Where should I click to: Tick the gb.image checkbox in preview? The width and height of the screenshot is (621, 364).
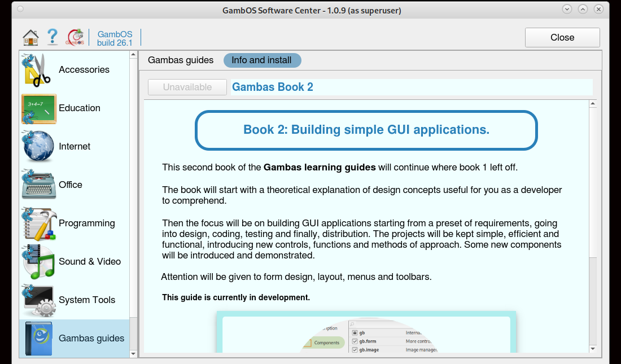(355, 350)
